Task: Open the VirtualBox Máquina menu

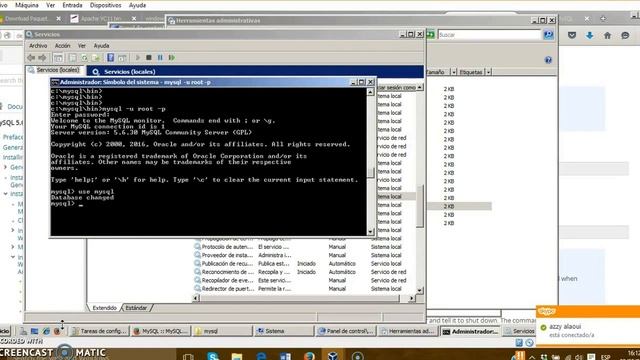Action: (27, 5)
